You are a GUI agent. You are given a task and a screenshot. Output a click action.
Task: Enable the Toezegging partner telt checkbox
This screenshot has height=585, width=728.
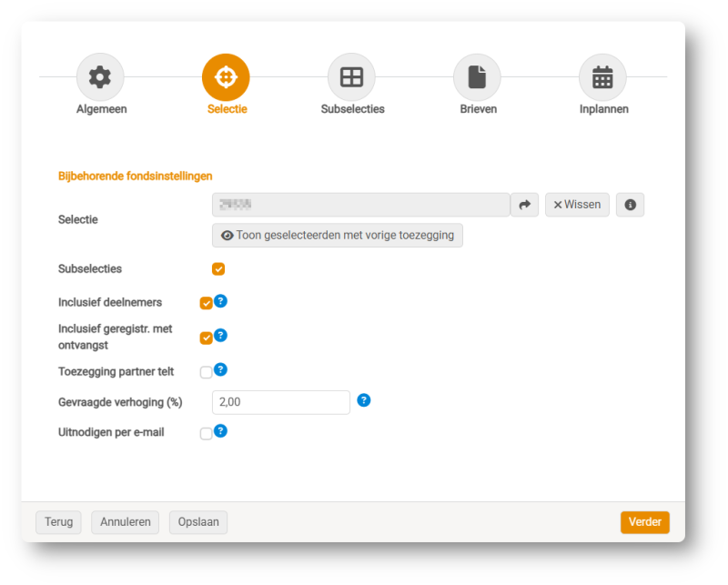206,372
